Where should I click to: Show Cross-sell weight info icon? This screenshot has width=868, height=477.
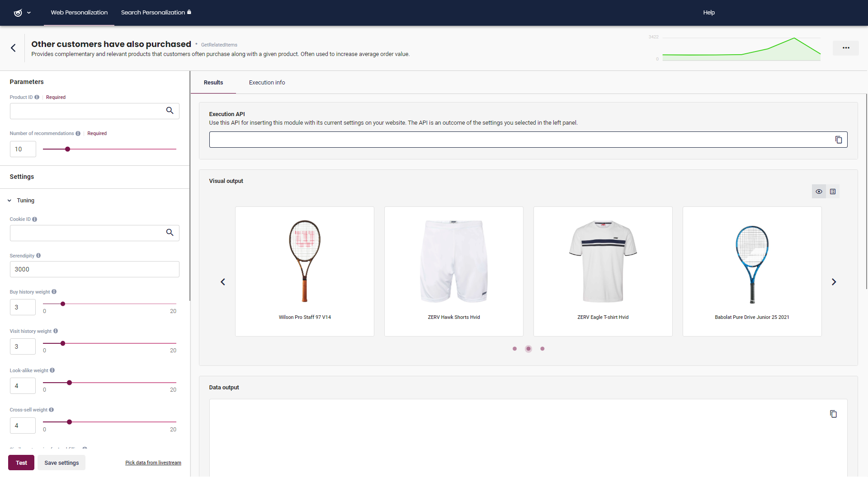point(52,410)
